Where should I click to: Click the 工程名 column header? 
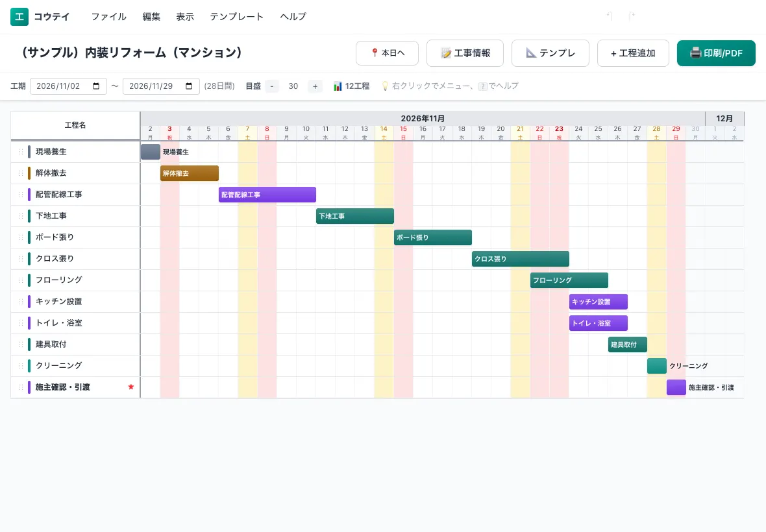pos(75,125)
